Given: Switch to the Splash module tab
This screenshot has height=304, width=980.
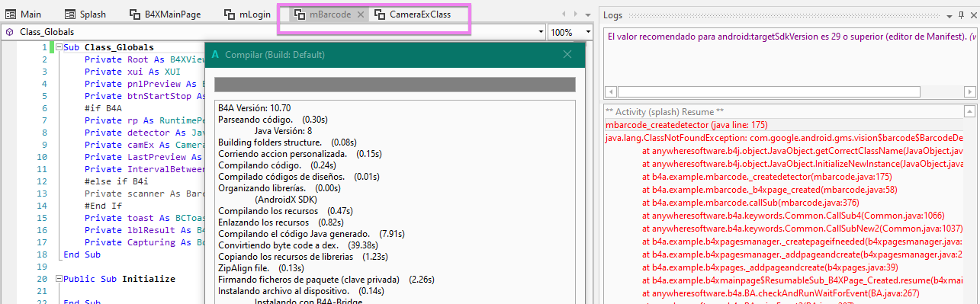Looking at the screenshot, I should [x=86, y=14].
